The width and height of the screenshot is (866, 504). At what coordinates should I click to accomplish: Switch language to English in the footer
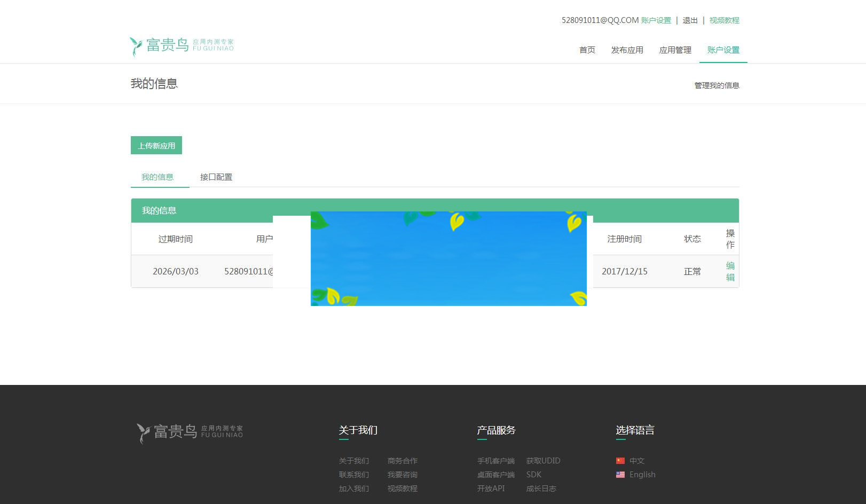coord(642,475)
